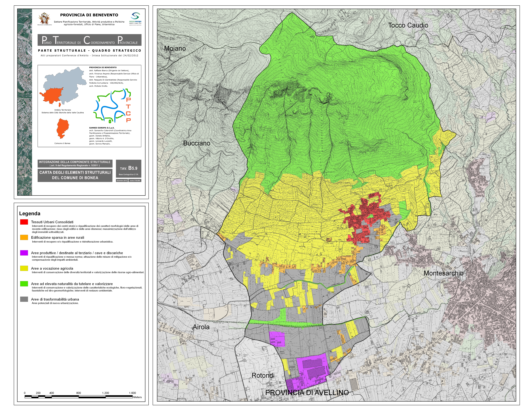Click the 'Comune di Bonea' caption

pos(62,143)
